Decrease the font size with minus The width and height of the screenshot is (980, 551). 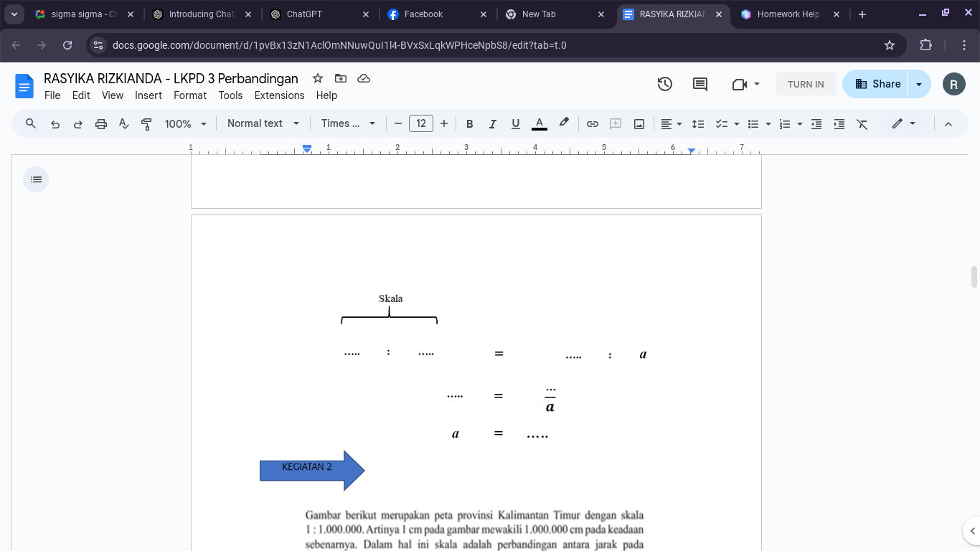tap(398, 123)
